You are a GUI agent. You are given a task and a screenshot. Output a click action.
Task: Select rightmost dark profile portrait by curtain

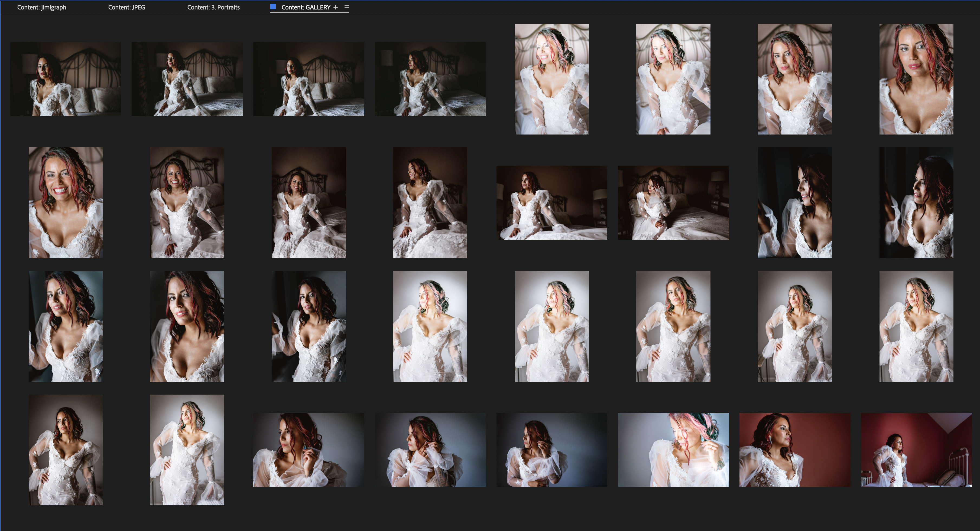(x=916, y=203)
